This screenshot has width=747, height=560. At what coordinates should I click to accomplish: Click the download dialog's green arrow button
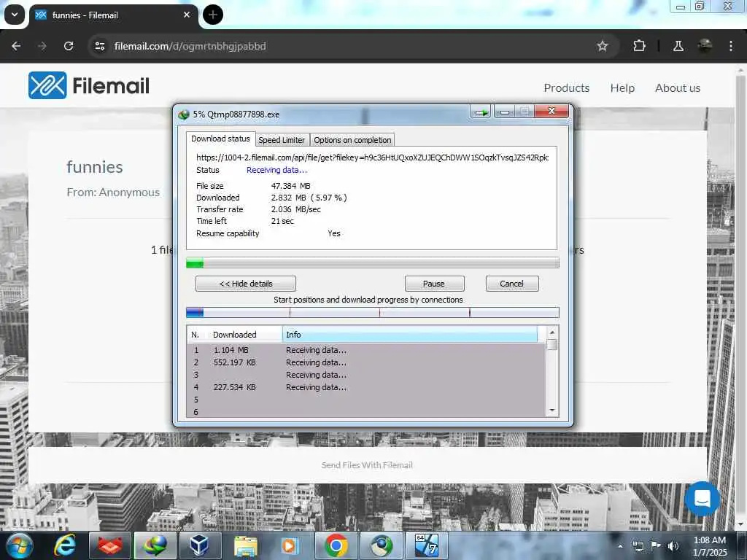pos(481,112)
